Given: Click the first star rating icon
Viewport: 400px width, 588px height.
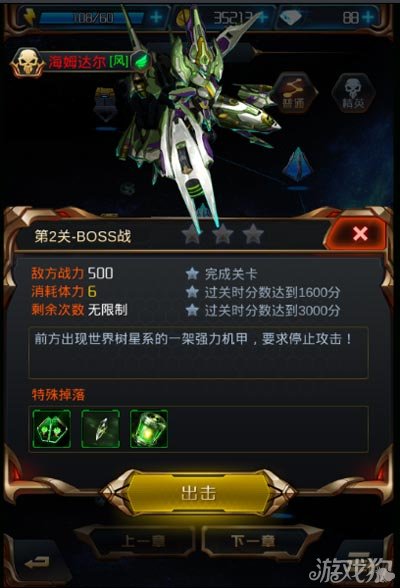Looking at the screenshot, I should 192,234.
